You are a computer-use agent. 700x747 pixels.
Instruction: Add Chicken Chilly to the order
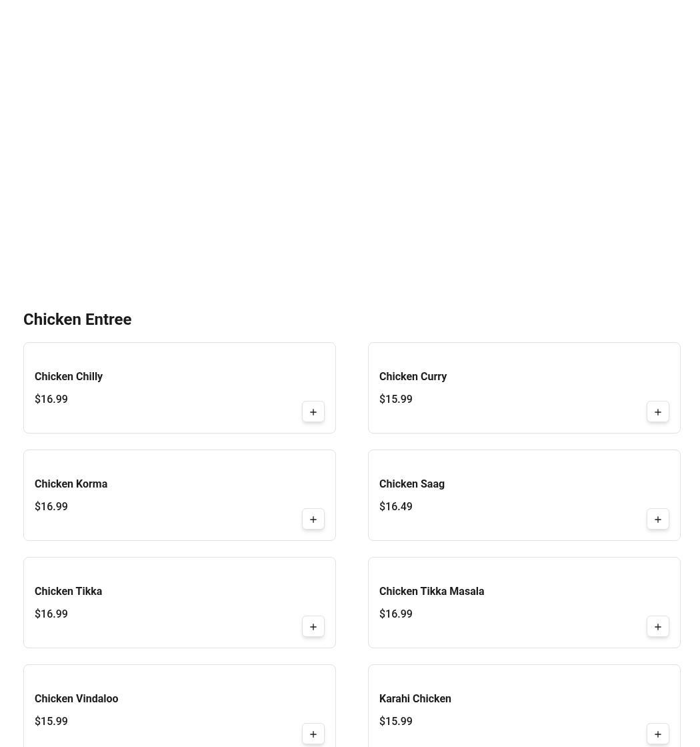[x=313, y=412]
